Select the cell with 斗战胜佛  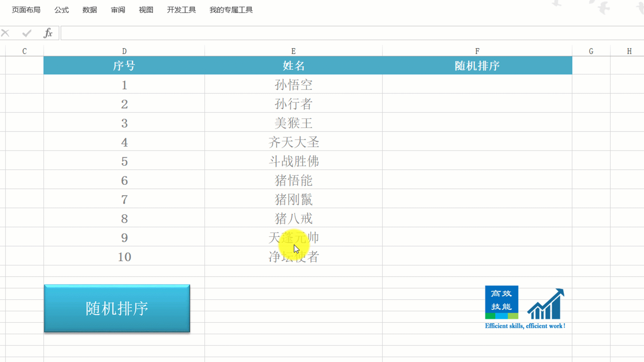click(x=293, y=161)
